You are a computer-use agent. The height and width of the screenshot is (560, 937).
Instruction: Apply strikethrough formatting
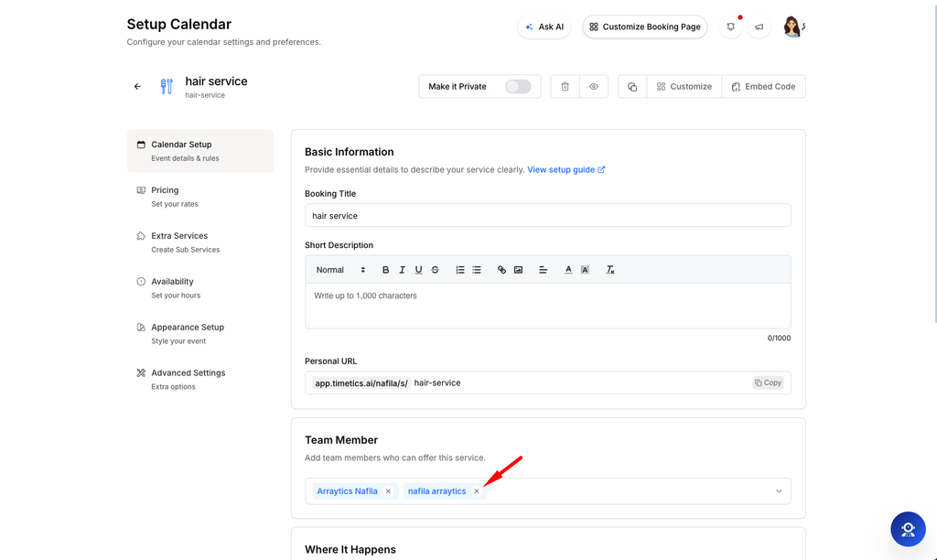pyautogui.click(x=435, y=270)
